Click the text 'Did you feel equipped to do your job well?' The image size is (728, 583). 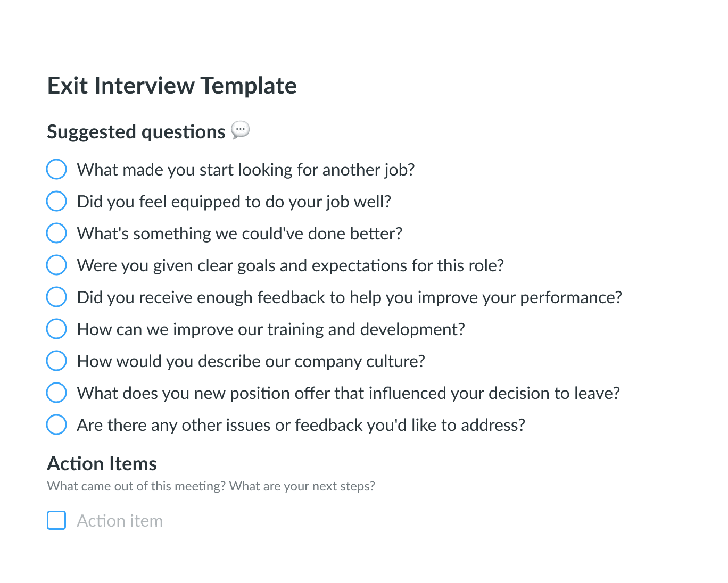[x=234, y=202]
